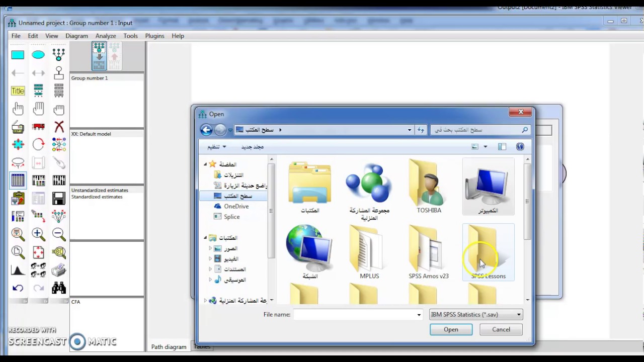Expand the File name history dropdown arrow
Image resolution: width=644 pixels, height=362 pixels.
(419, 315)
